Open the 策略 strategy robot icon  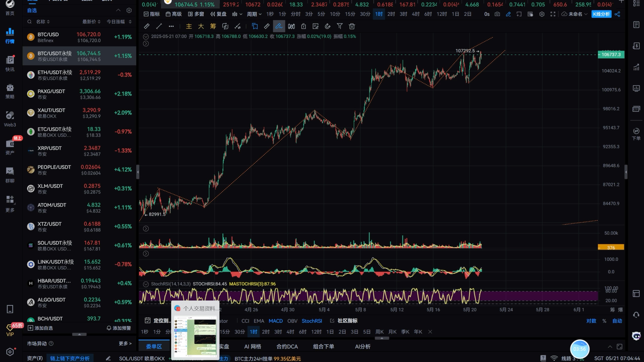pyautogui.click(x=10, y=91)
